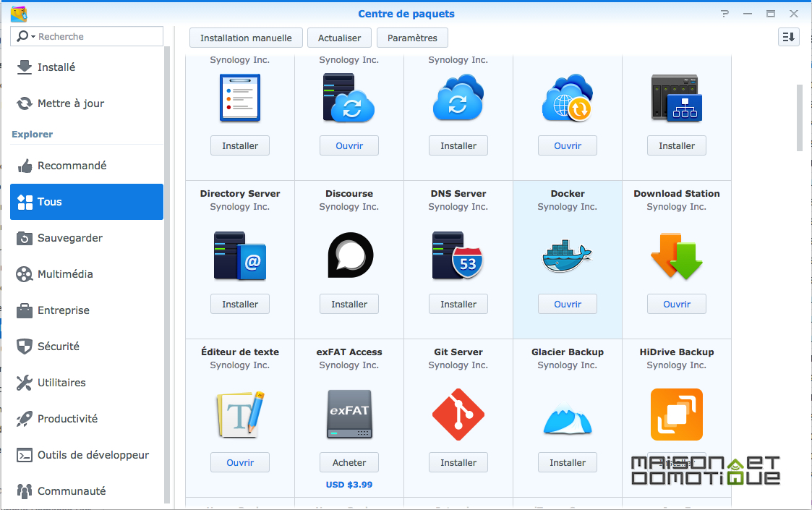Click the exFAT Access package title
812x510 pixels.
click(x=349, y=352)
